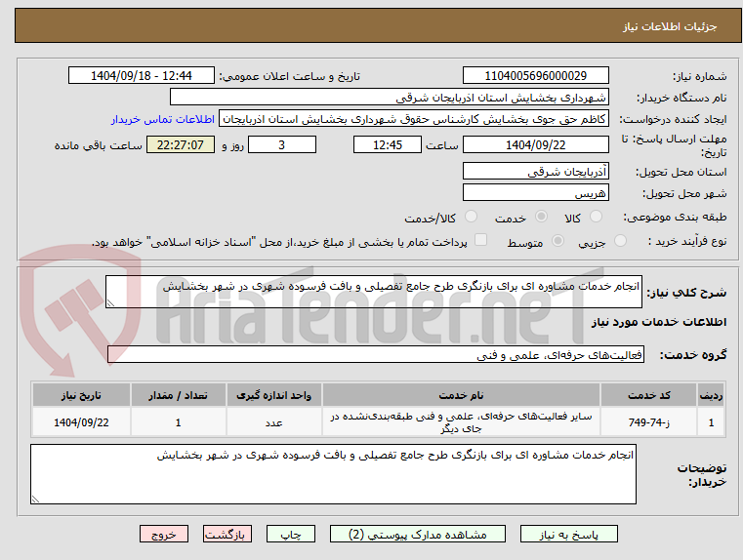Select the کالا/خدمت radio option
Viewport: 743px width, 560px height.
(471, 217)
